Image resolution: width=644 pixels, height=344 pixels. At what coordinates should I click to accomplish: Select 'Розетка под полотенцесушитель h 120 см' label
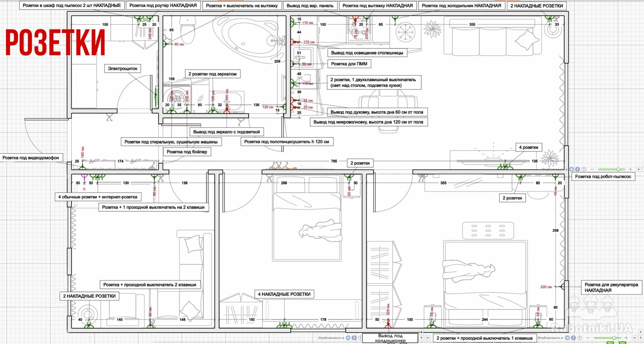[287, 142]
